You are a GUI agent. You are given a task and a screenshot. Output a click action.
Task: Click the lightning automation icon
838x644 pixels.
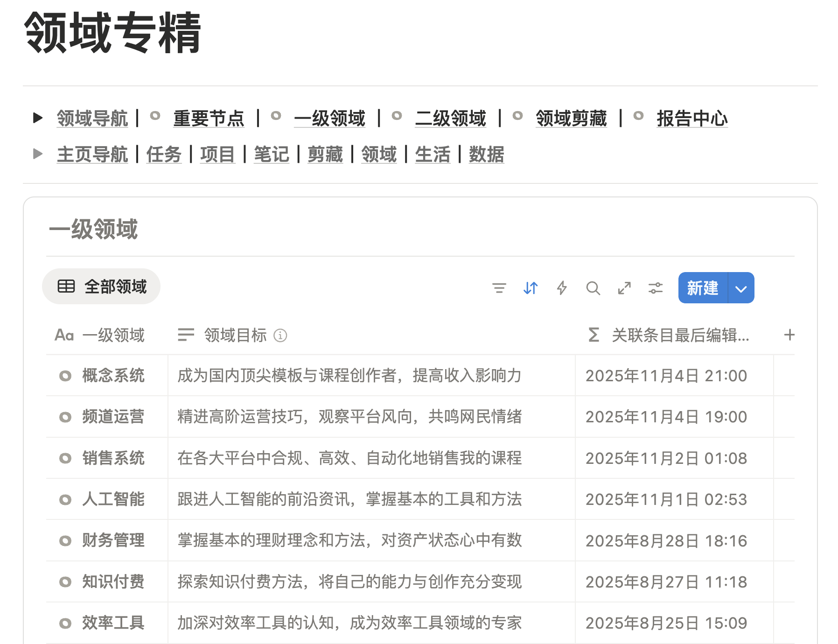[562, 288]
